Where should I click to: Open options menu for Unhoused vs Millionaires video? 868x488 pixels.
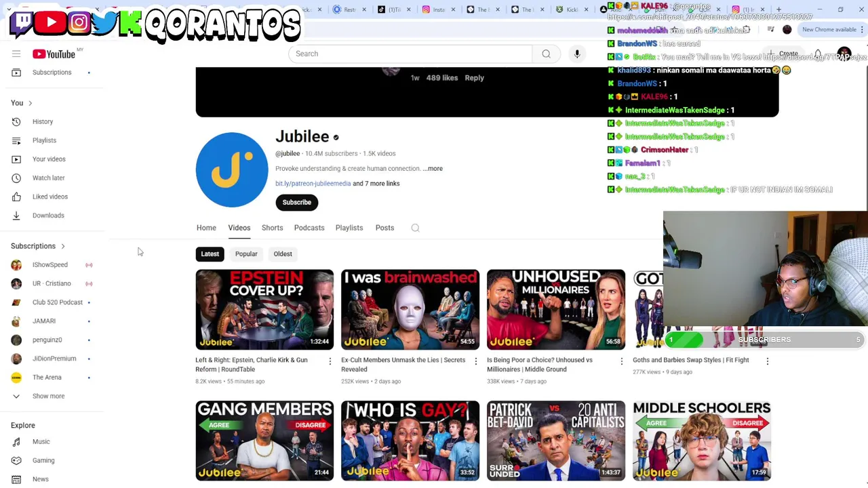click(x=622, y=362)
